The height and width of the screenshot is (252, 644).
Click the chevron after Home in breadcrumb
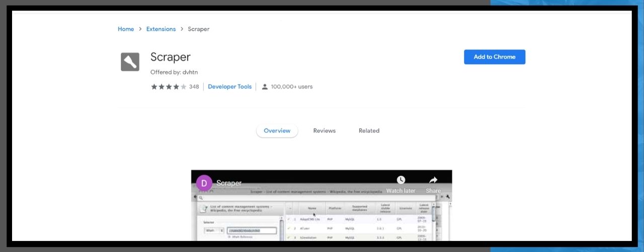coord(140,29)
